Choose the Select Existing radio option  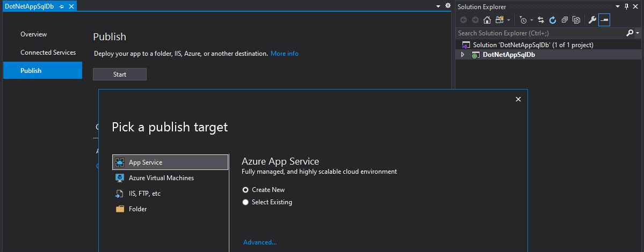245,202
